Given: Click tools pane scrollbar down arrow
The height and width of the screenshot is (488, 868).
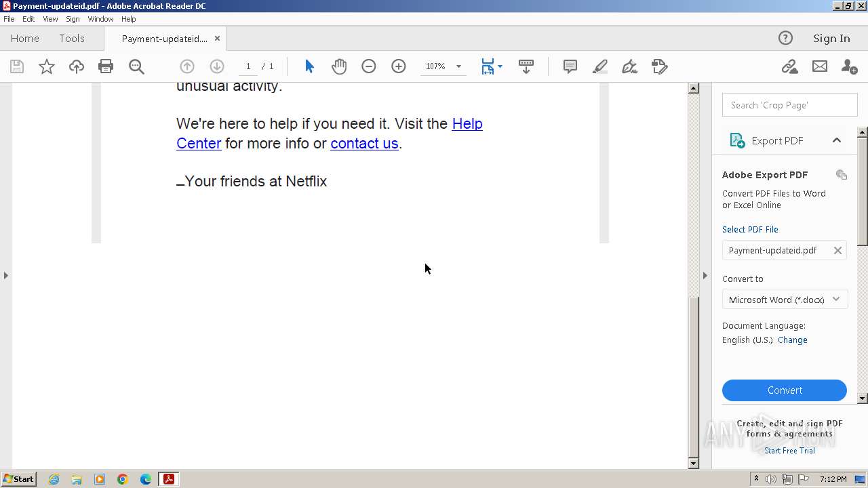Looking at the screenshot, I should point(863,399).
